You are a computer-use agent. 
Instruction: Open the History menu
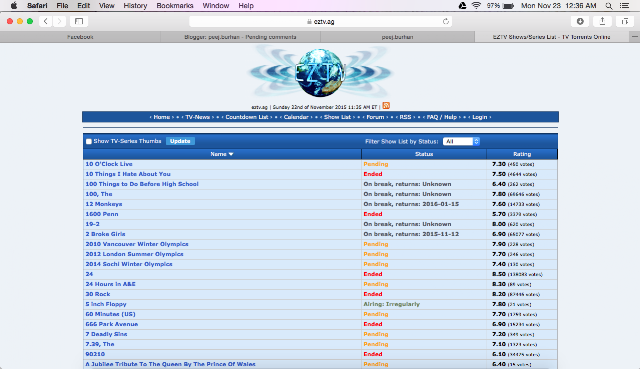[135, 6]
